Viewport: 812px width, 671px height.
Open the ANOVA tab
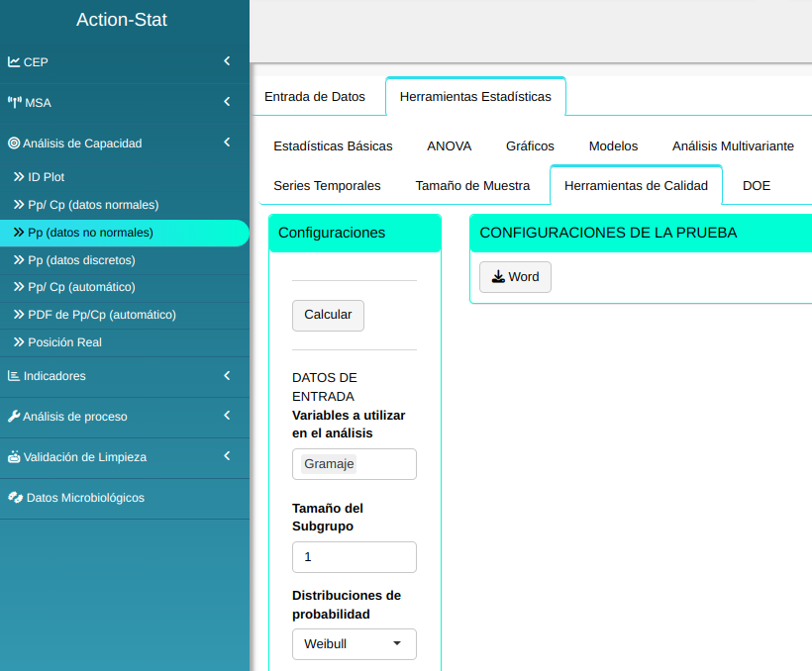pyautogui.click(x=449, y=145)
